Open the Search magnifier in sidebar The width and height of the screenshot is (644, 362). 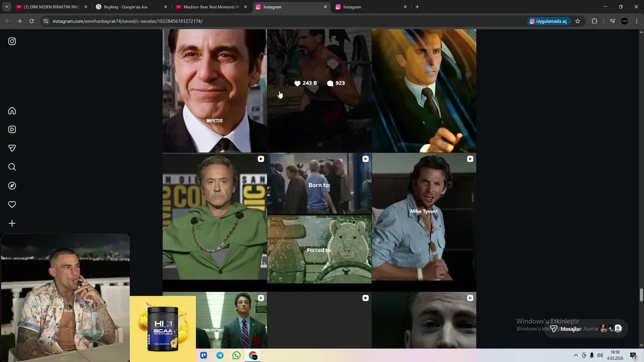click(12, 167)
